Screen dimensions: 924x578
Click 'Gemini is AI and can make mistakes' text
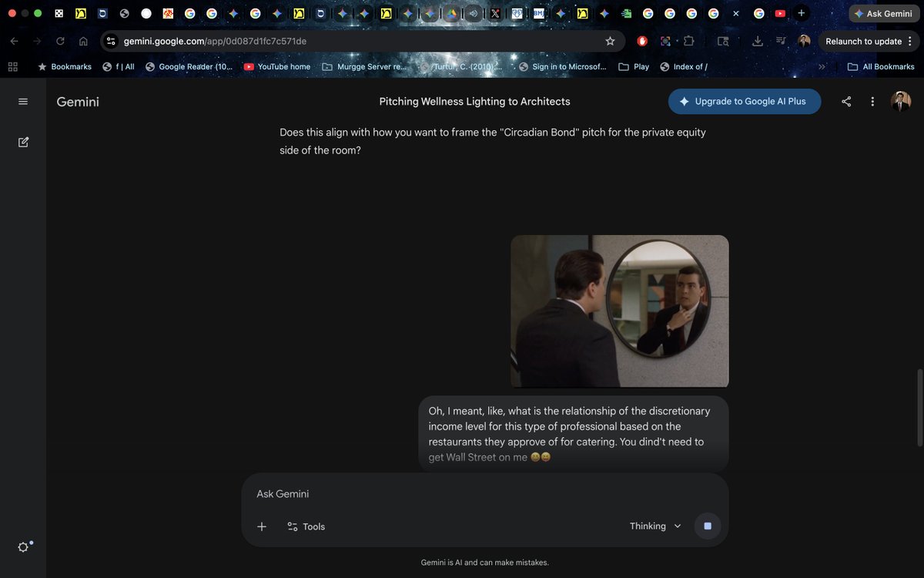(485, 563)
